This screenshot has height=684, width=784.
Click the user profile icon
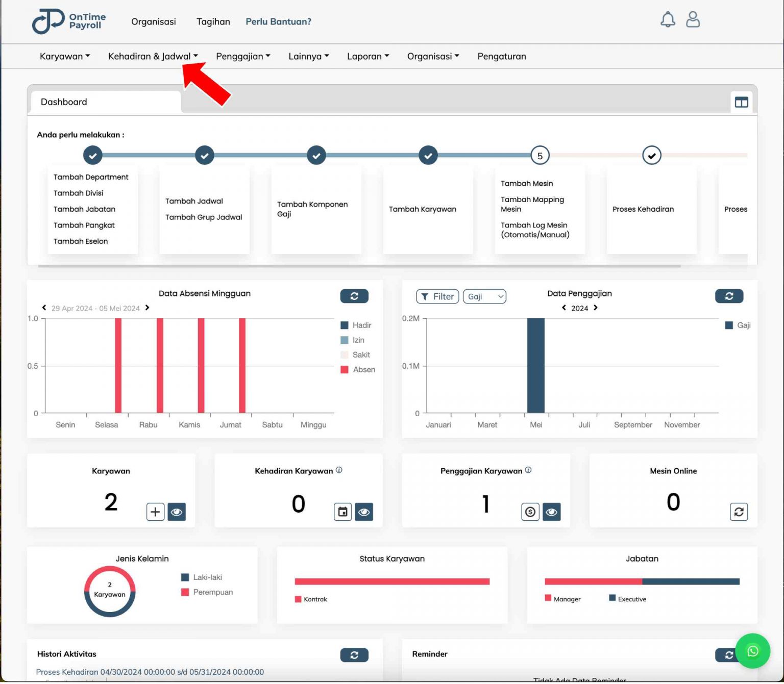(x=693, y=19)
